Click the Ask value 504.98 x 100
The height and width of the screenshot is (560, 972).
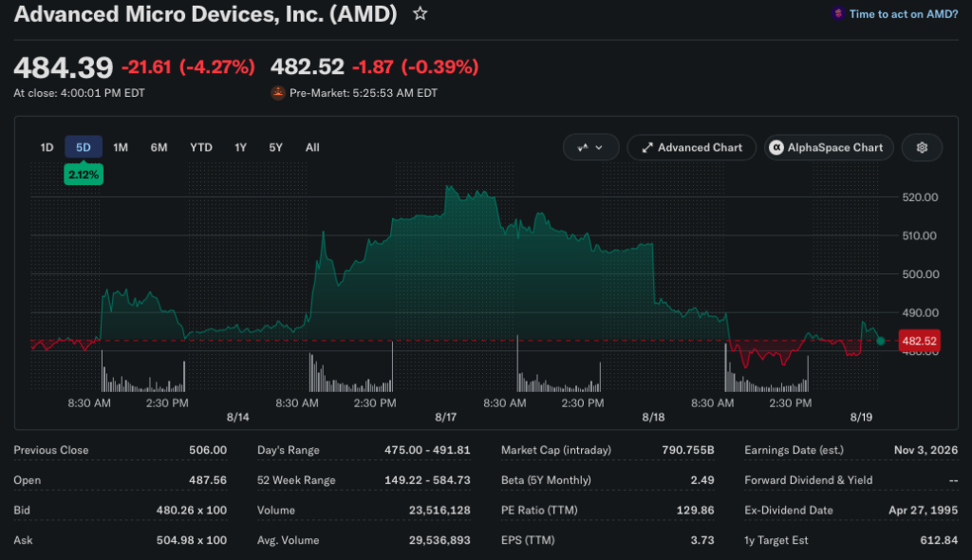point(192,540)
